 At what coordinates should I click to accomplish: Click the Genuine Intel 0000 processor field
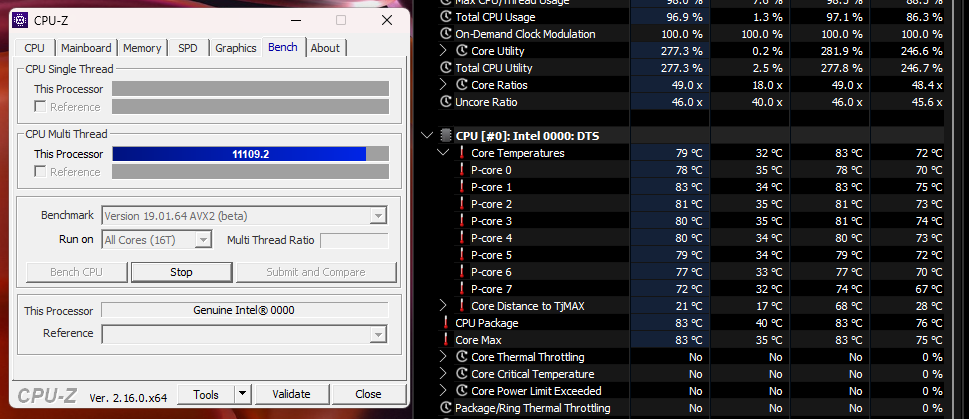coord(245,310)
